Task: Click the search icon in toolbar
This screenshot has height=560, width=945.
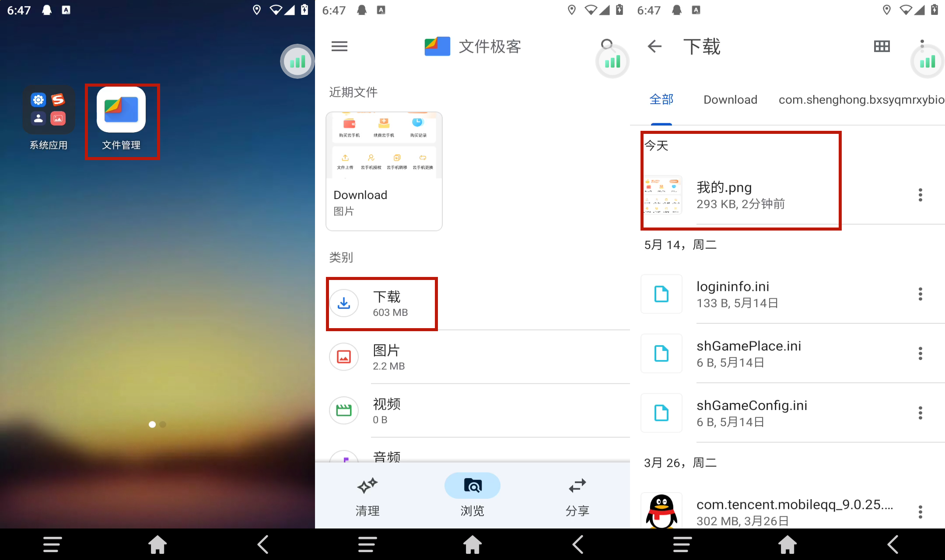Action: click(x=605, y=46)
